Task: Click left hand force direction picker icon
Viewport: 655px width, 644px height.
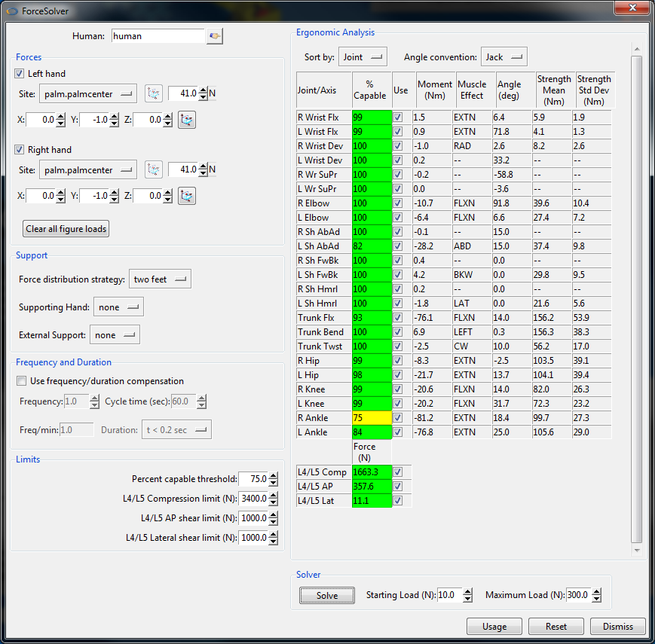Action: point(187,120)
